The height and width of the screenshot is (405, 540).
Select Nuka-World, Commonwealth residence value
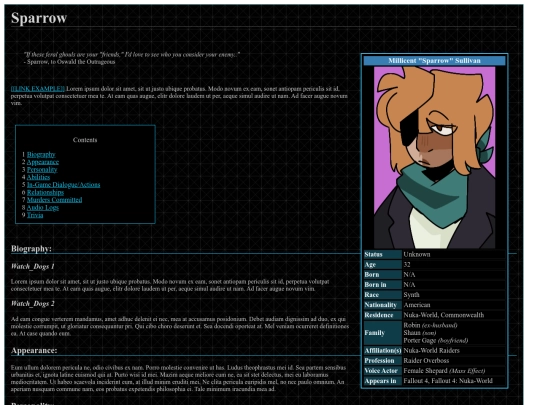(444, 315)
